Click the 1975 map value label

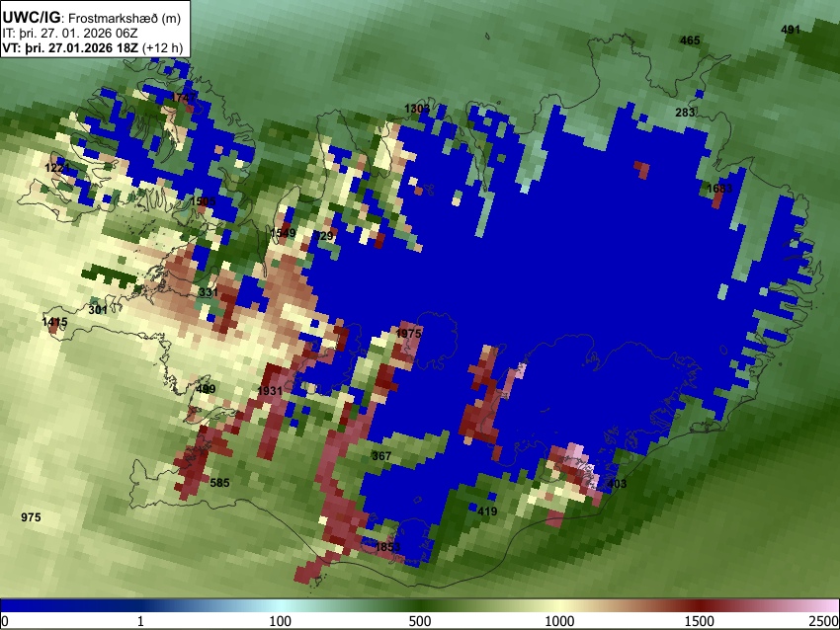pos(409,334)
